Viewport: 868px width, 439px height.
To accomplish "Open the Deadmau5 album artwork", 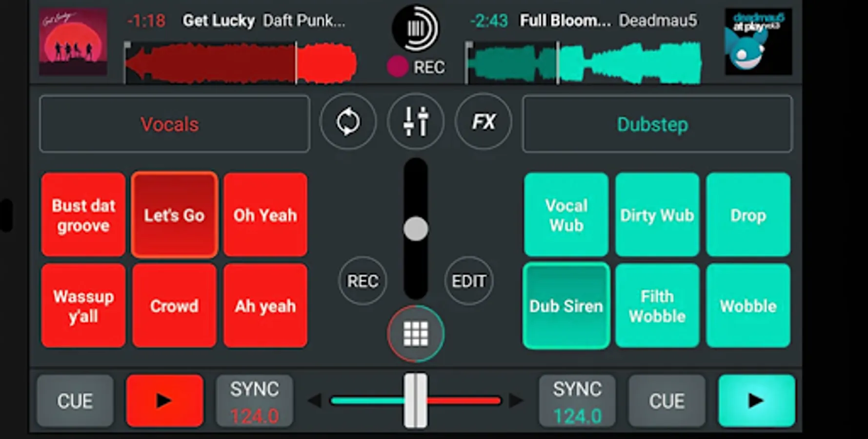I will coord(759,42).
